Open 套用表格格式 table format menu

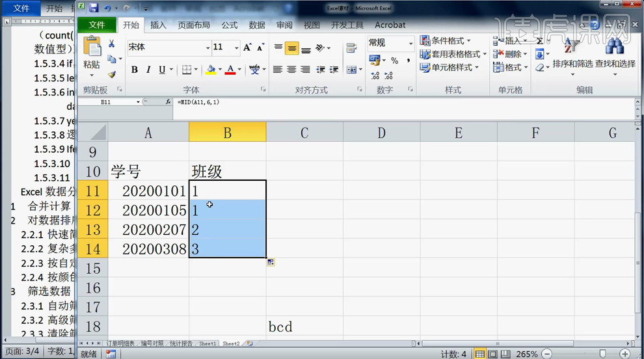point(453,54)
